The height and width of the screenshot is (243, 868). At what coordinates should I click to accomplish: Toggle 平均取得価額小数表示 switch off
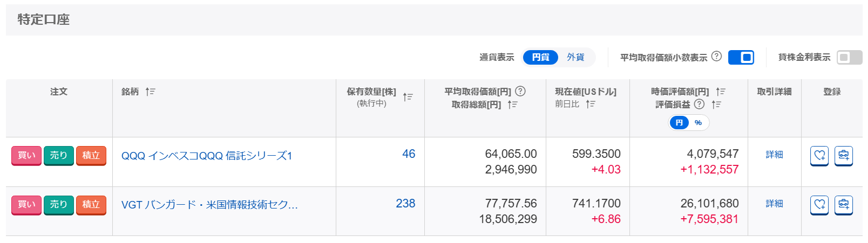click(741, 57)
